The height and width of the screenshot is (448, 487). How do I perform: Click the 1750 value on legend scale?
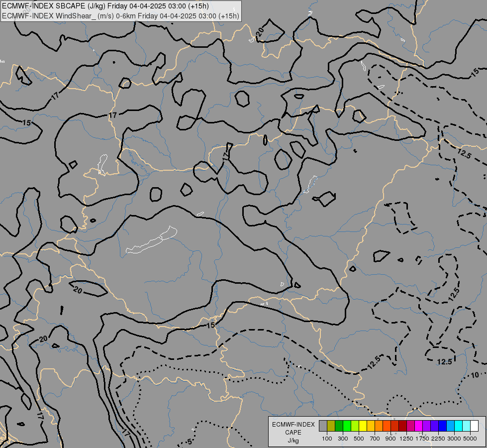pyautogui.click(x=422, y=439)
